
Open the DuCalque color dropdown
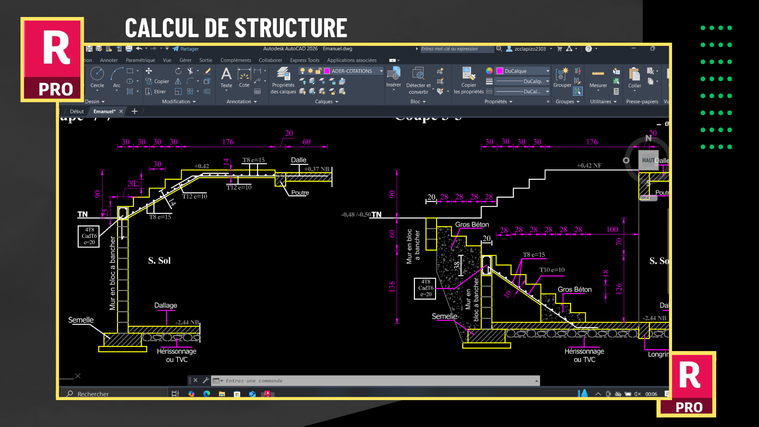pos(546,71)
